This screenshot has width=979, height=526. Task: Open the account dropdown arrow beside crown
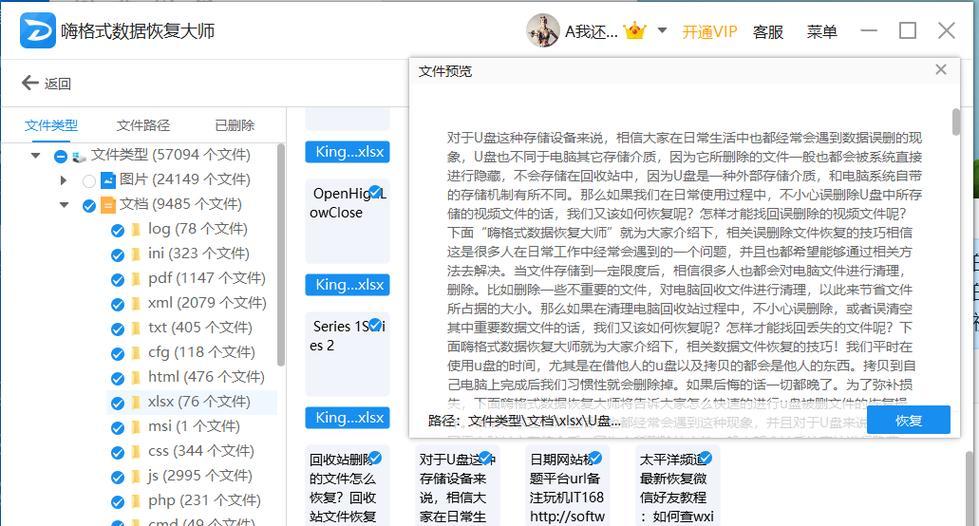pos(662,31)
